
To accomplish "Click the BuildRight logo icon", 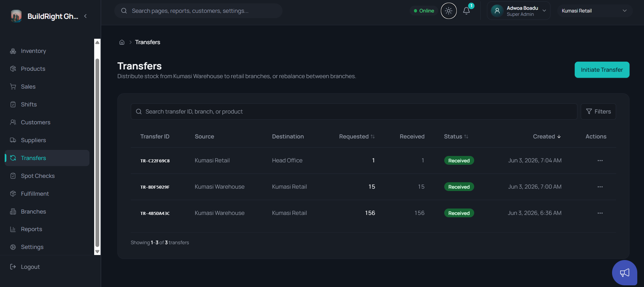I will pos(16,16).
